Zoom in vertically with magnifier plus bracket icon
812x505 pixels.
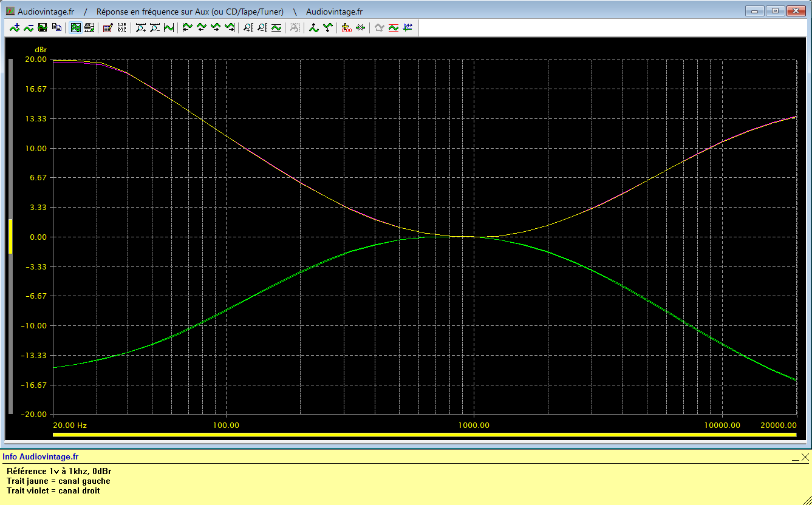(x=248, y=27)
